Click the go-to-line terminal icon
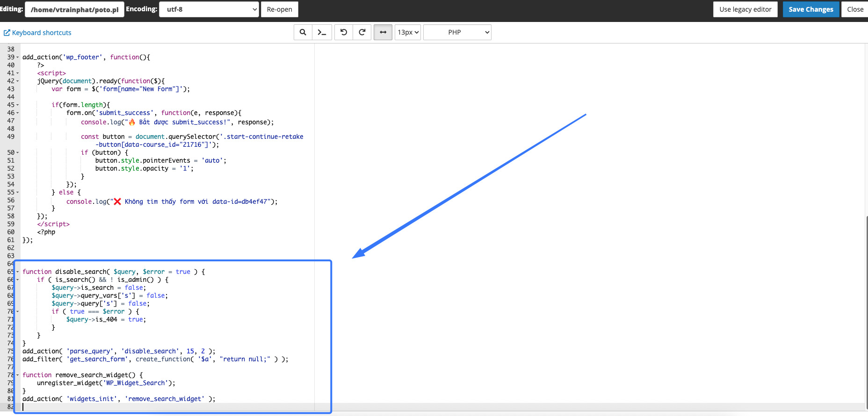This screenshot has height=416, width=868. 322,32
